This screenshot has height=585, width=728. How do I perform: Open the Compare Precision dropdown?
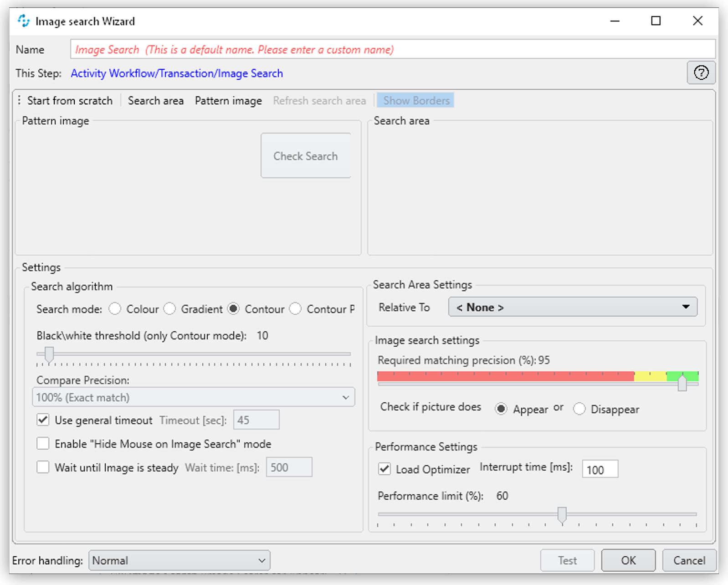(x=193, y=397)
